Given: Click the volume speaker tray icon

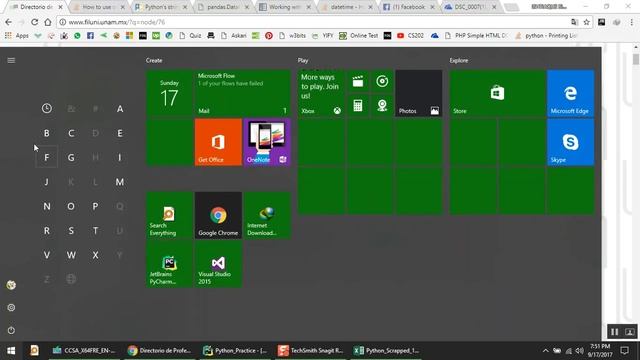Looking at the screenshot, I should (579, 351).
